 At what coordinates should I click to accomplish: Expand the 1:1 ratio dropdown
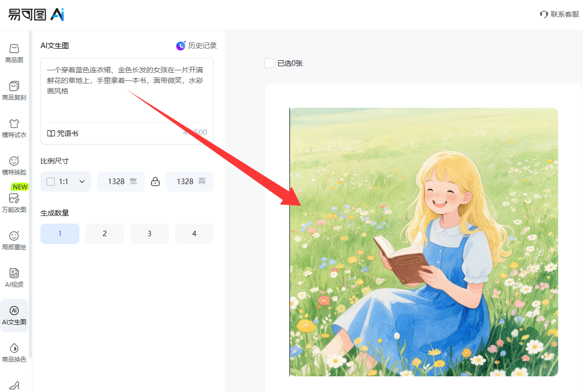66,181
